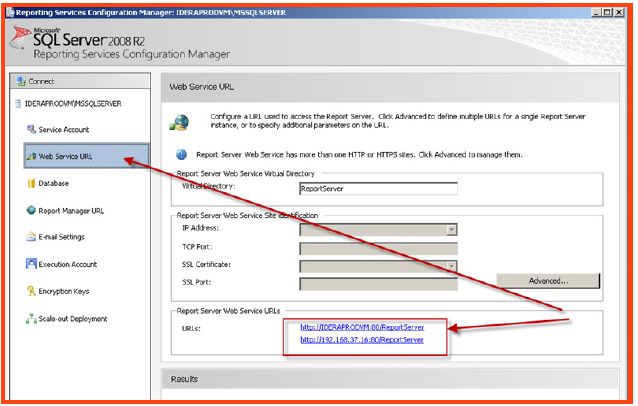Click the Encryption Keys icon

31,290
